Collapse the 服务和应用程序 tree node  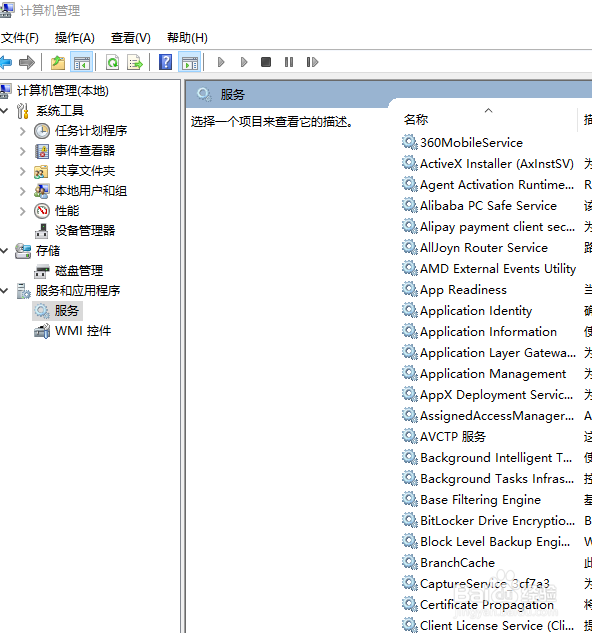click(4, 291)
